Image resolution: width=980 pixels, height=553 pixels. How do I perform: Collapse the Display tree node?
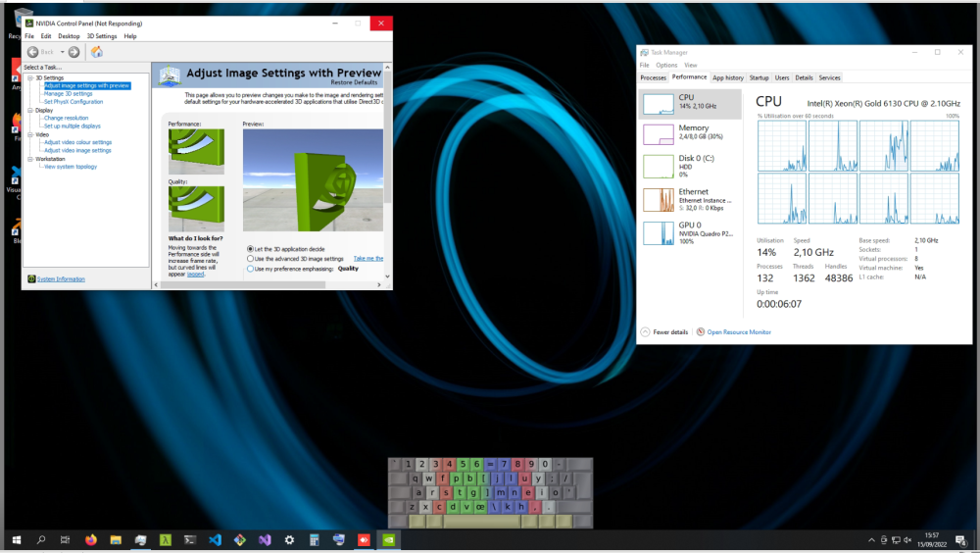(x=29, y=110)
